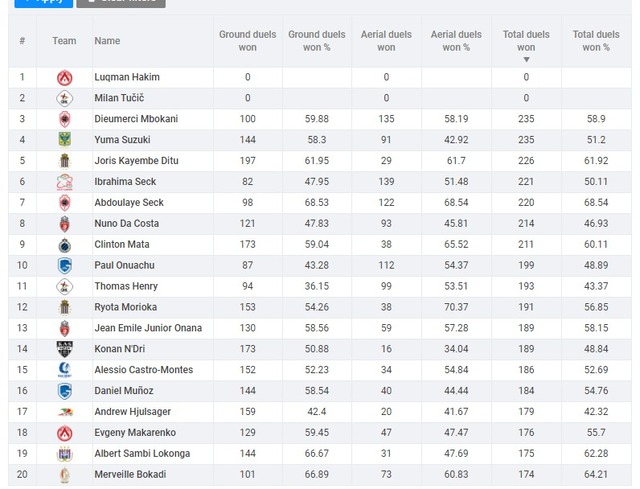640x489 pixels.
Task: Click Ryota Morioka's team badge
Action: pos(65,308)
